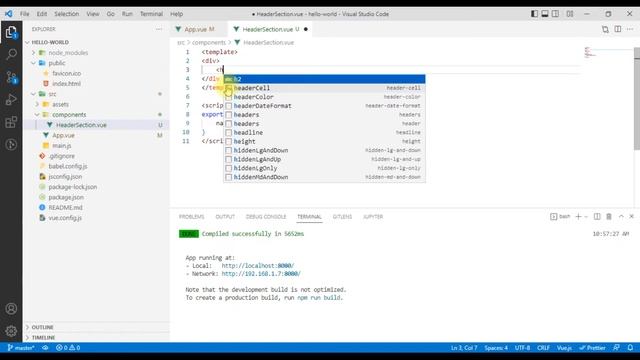640x360 pixels.
Task: Click Explorer more actions ellipsis
Action: 159,29
